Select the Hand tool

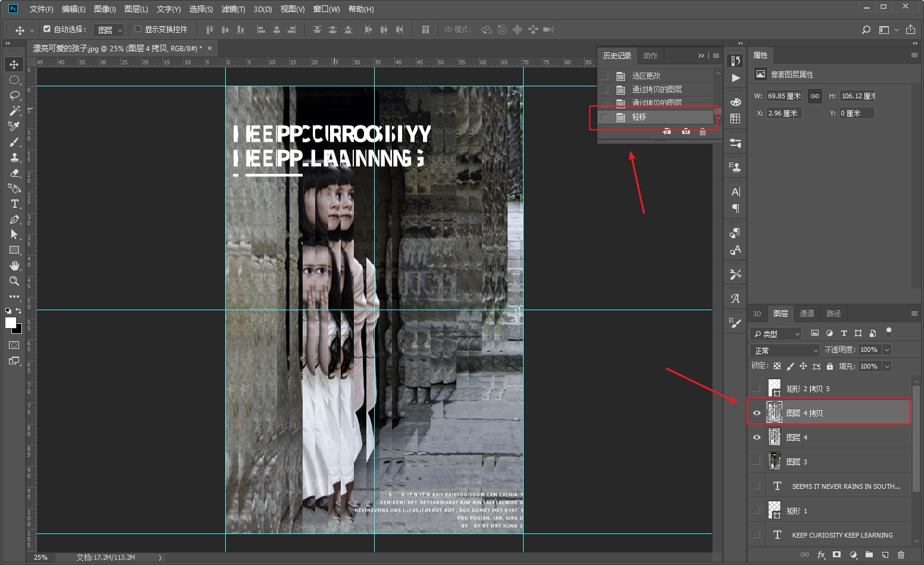(x=14, y=266)
